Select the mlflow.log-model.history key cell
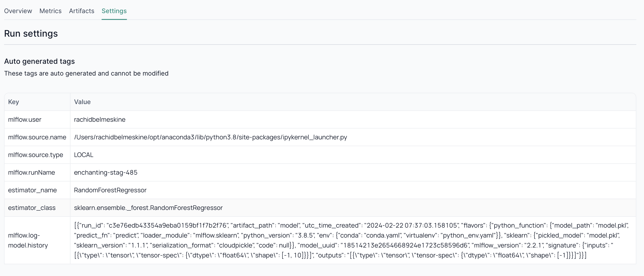The height and width of the screenshot is (276, 644). (28, 240)
